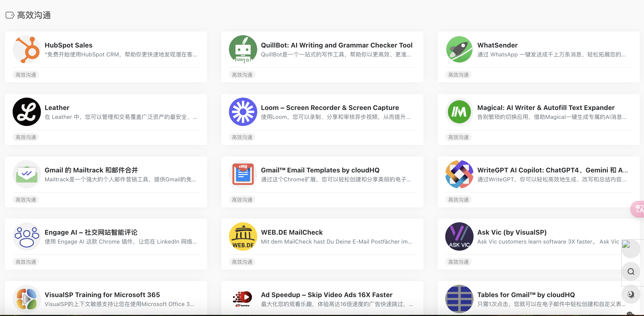Click the 高效沟通 section heading
The image size is (644, 316).
click(x=34, y=15)
